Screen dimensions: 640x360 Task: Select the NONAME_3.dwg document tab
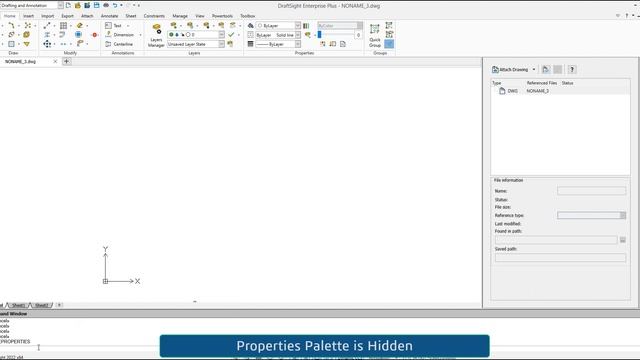point(20,61)
